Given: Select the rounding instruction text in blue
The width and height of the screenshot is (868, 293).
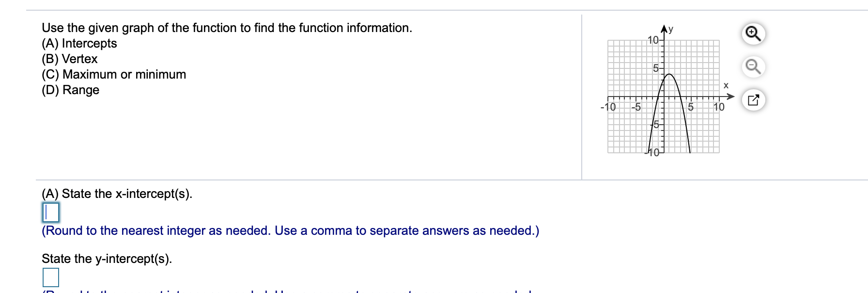Looking at the screenshot, I should (291, 231).
